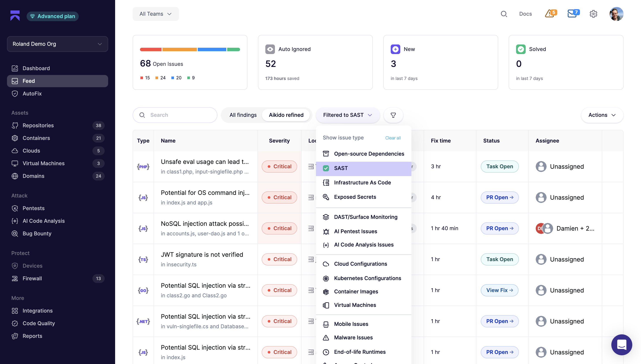Screen dimensions: 641x364
Task: Click the Clear all link
Action: click(393, 138)
